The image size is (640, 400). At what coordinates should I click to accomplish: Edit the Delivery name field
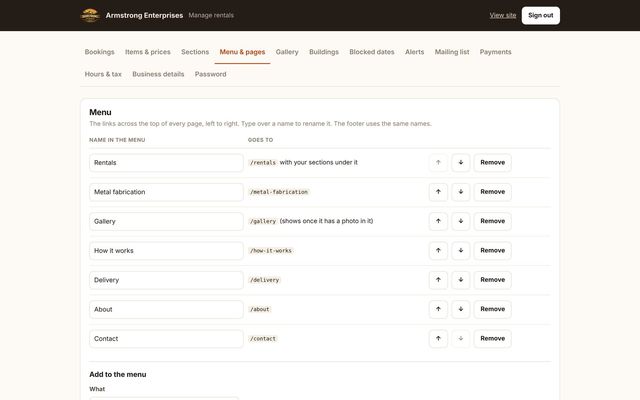(x=166, y=280)
